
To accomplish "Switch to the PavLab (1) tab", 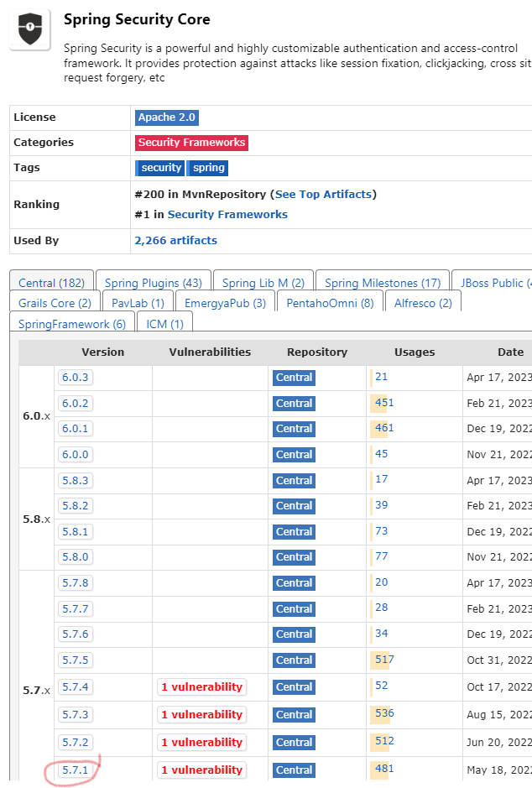I will [x=138, y=303].
